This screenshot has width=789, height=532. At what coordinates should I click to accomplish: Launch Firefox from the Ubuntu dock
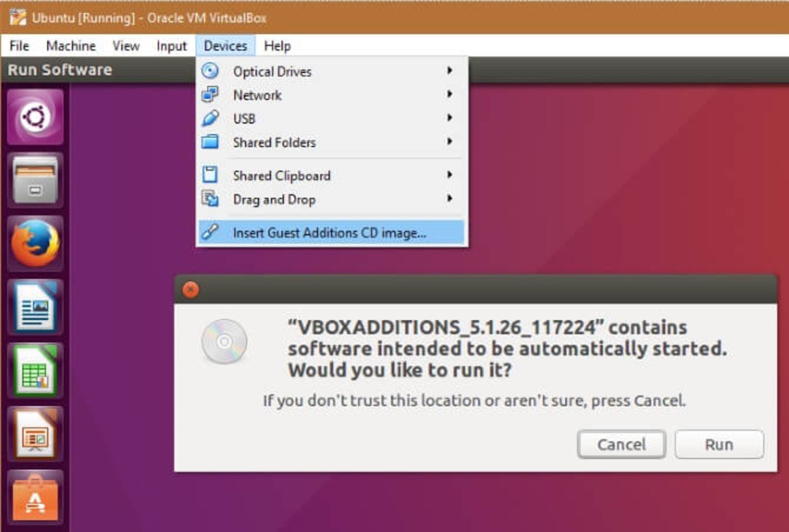click(35, 243)
